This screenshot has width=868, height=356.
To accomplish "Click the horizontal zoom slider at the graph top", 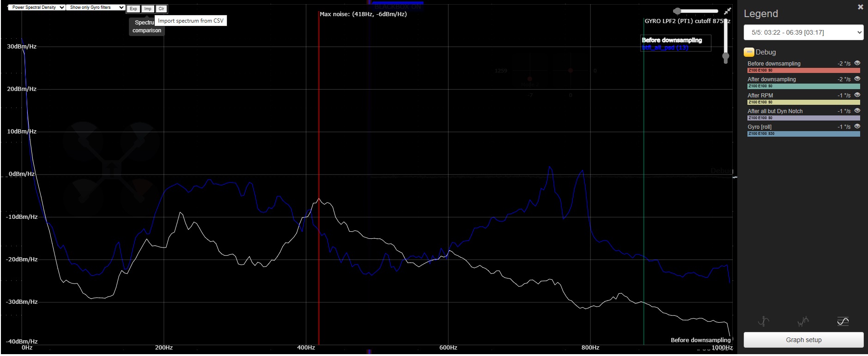I will pyautogui.click(x=697, y=11).
